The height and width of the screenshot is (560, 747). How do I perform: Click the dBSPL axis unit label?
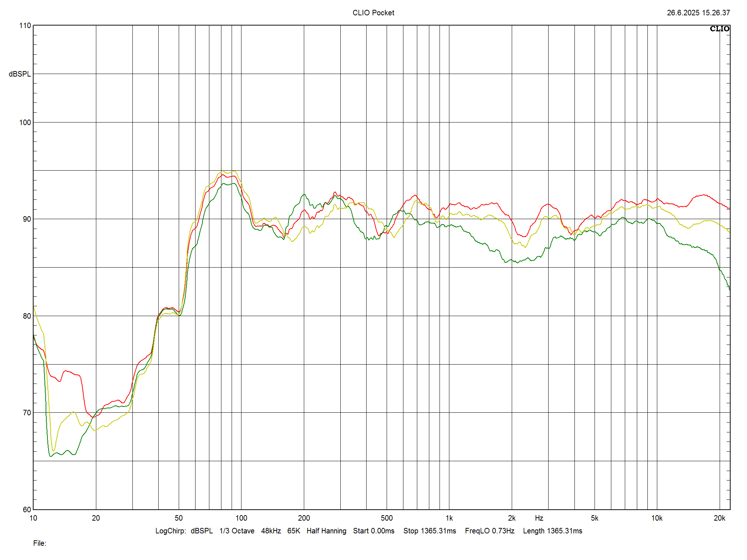(x=20, y=74)
